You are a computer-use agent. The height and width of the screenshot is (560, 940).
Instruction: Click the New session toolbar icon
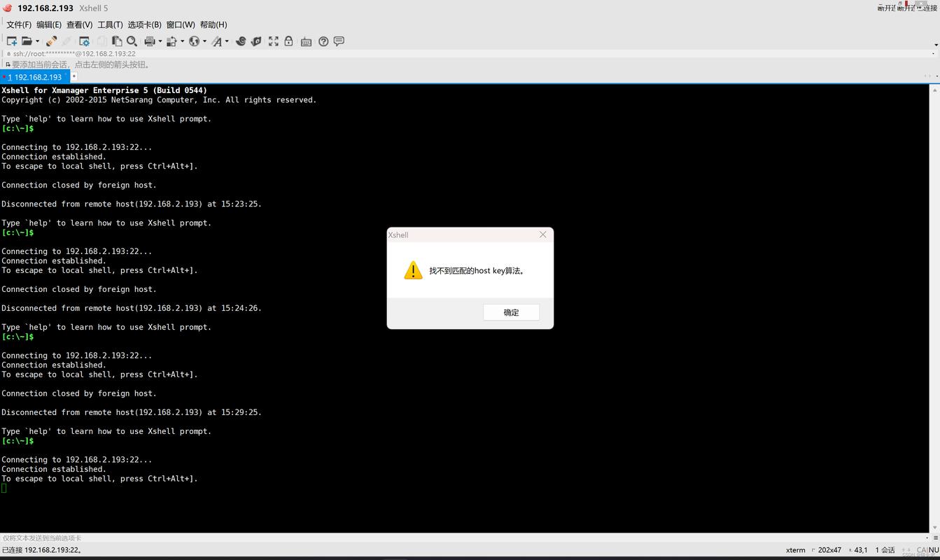(x=12, y=41)
